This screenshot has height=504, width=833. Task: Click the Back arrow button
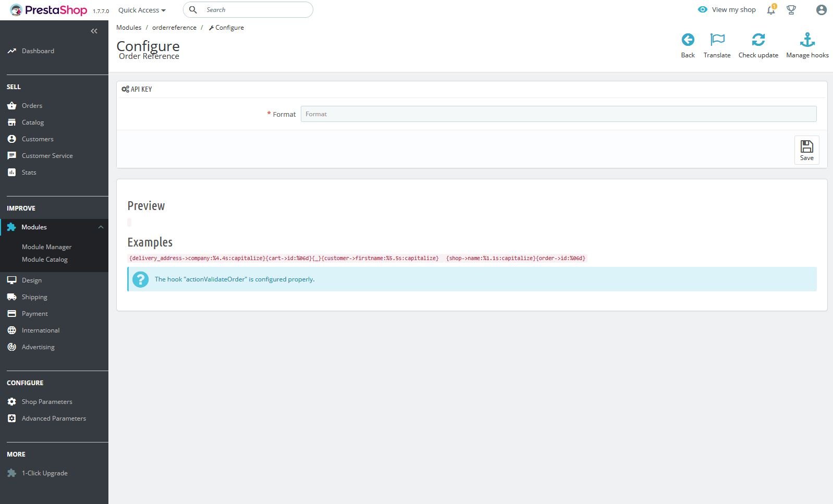(688, 45)
